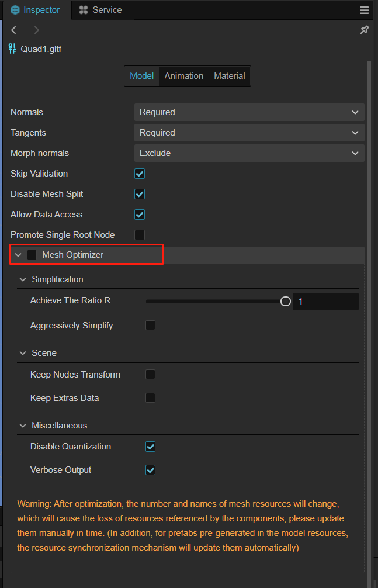
Task: Enable Promote Single Root Node checkbox
Action: click(x=140, y=235)
